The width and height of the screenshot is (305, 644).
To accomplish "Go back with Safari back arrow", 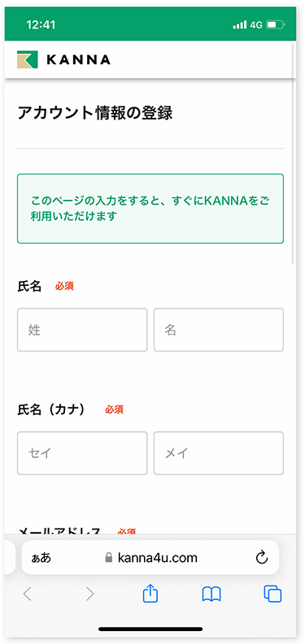I will (27, 594).
